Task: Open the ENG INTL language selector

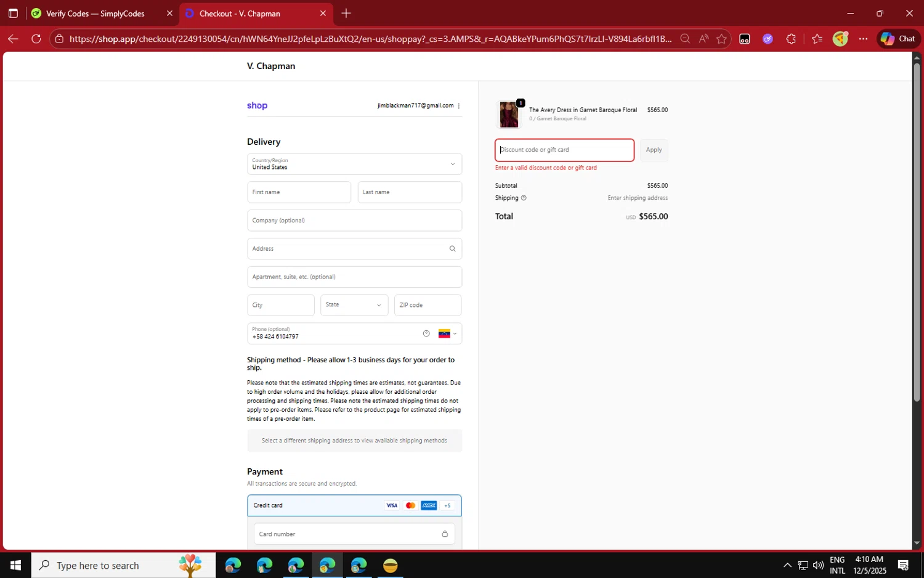Action: click(x=837, y=565)
